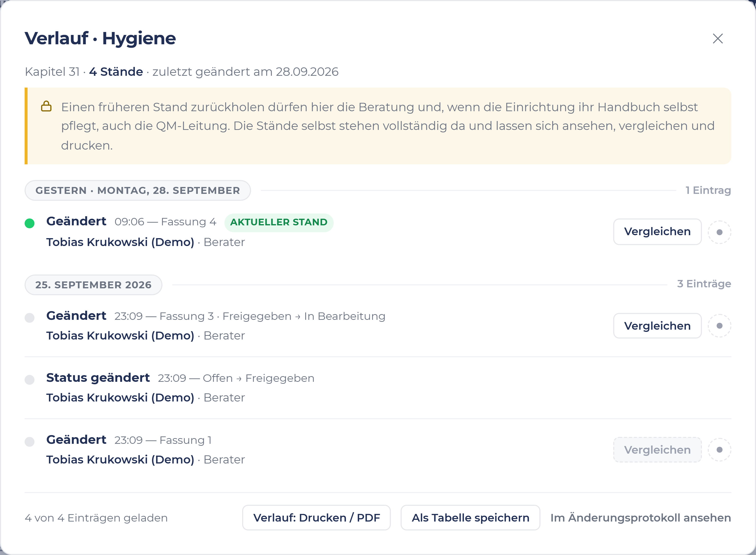Click disabled Vergleichen button for Fassung 1

657,450
